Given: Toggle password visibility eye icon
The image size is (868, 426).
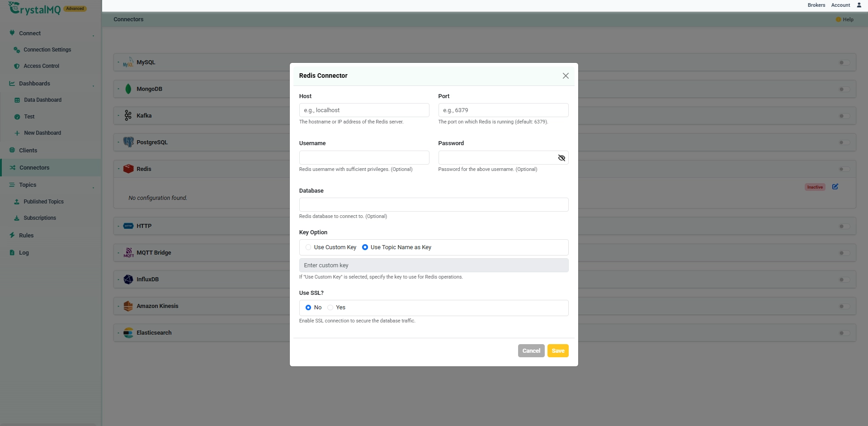Looking at the screenshot, I should click(x=561, y=158).
